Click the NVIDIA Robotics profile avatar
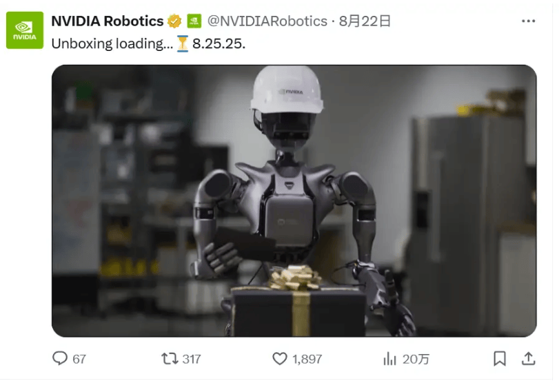The image size is (559, 392). [x=25, y=30]
